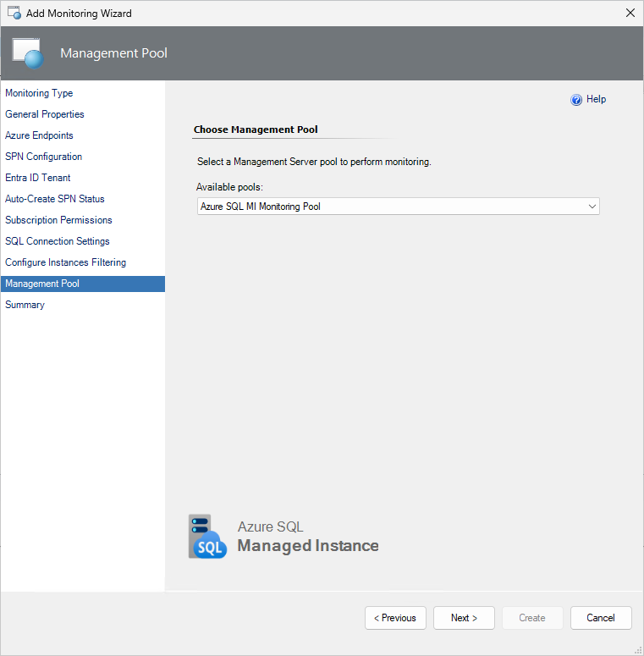Go to Entra ID Tenant step
Image resolution: width=644 pixels, height=656 pixels.
click(37, 178)
